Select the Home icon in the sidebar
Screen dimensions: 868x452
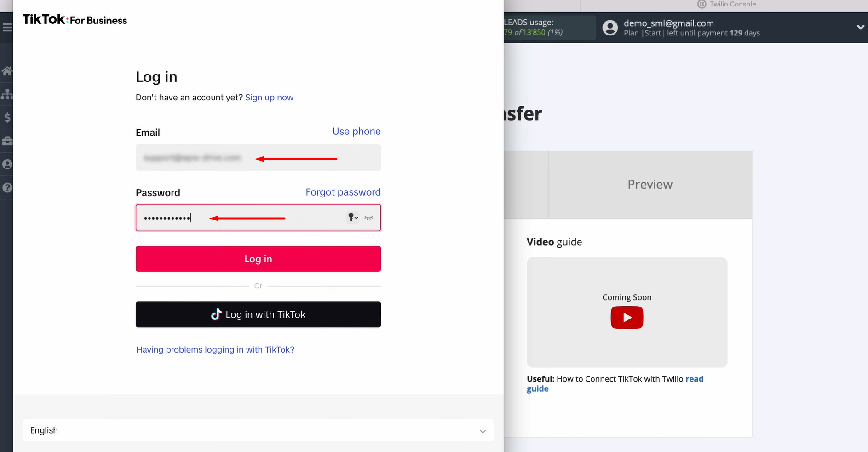click(x=7, y=70)
